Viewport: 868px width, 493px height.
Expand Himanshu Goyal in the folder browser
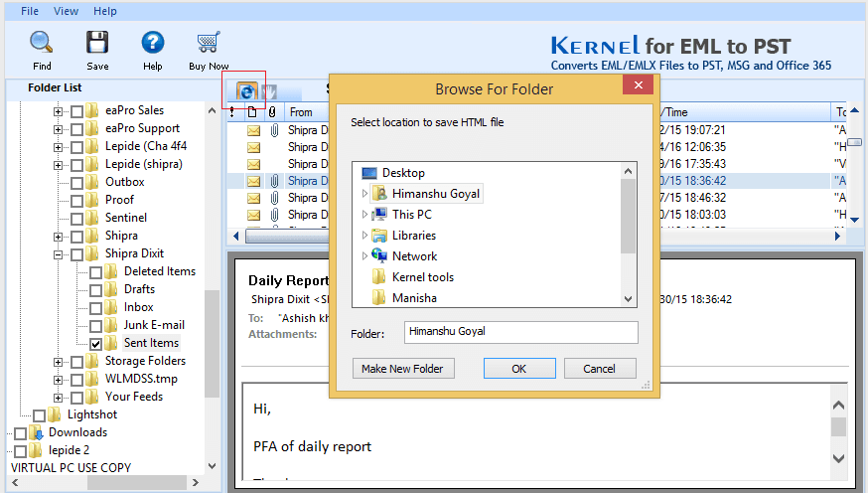tap(364, 193)
